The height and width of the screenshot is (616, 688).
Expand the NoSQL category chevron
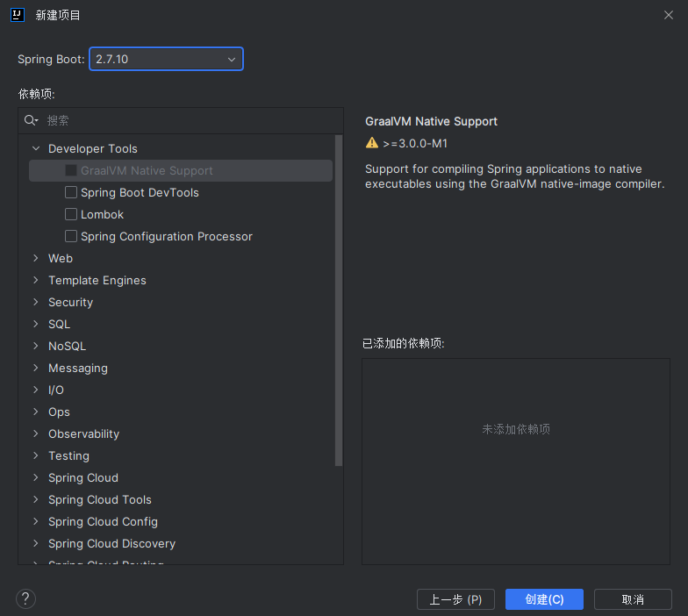[x=36, y=346]
